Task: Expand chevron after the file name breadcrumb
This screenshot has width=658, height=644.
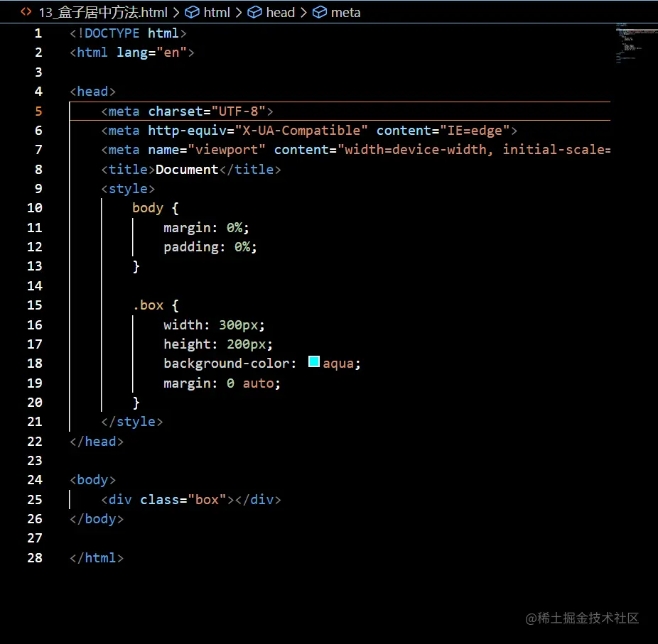Action: [176, 13]
